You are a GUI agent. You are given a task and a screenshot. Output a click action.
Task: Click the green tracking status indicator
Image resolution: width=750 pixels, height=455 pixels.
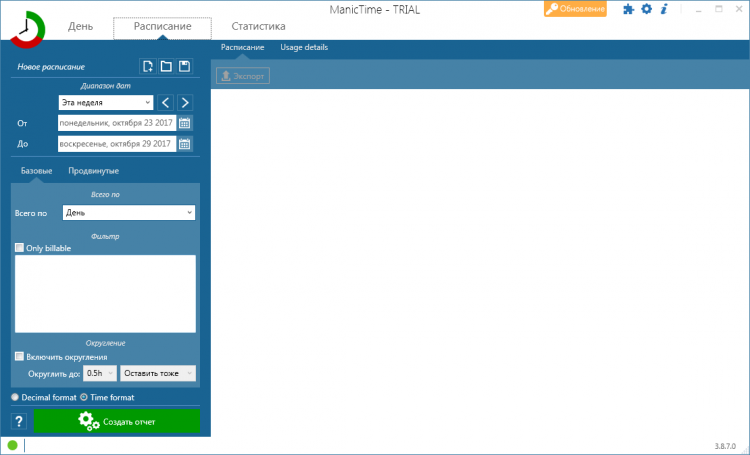(x=12, y=445)
